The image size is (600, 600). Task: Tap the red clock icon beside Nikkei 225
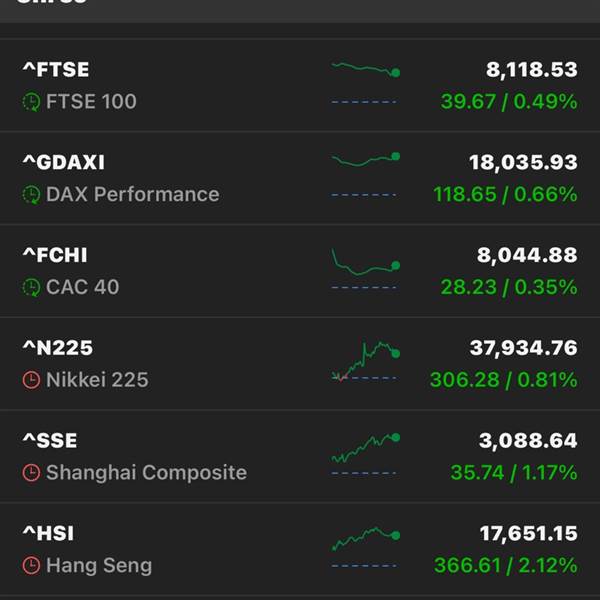click(31, 380)
